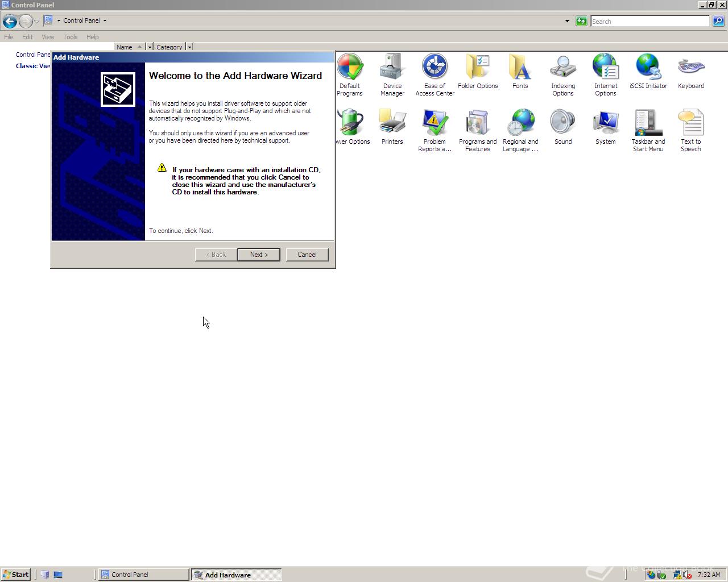This screenshot has width=728, height=582.
Task: Sort by Name column header
Action: pyautogui.click(x=130, y=47)
